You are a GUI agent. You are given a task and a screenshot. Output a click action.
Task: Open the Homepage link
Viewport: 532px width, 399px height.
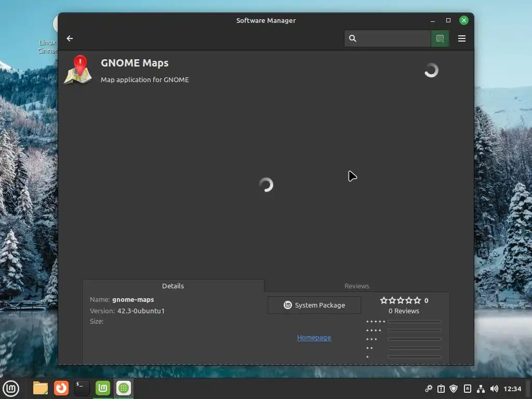click(314, 337)
